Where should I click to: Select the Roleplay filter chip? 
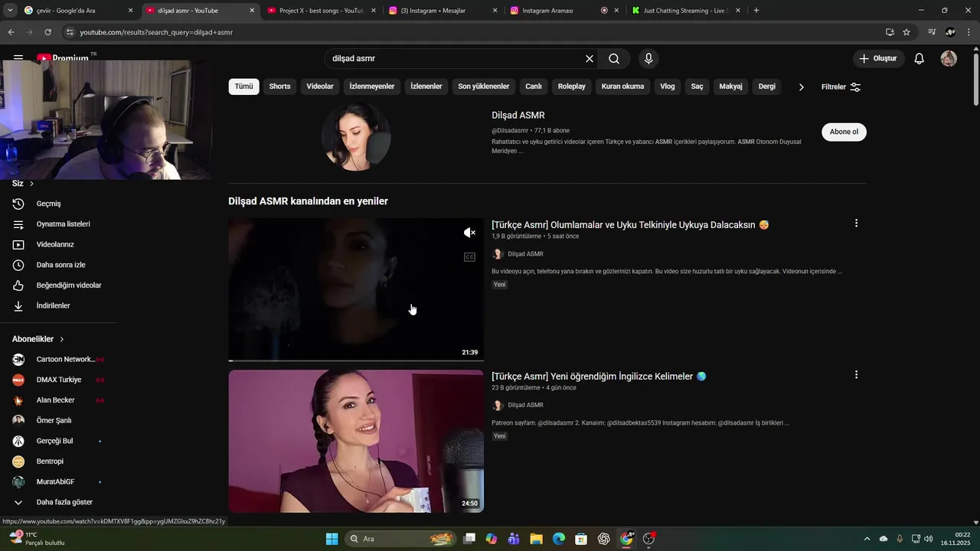pyautogui.click(x=571, y=86)
